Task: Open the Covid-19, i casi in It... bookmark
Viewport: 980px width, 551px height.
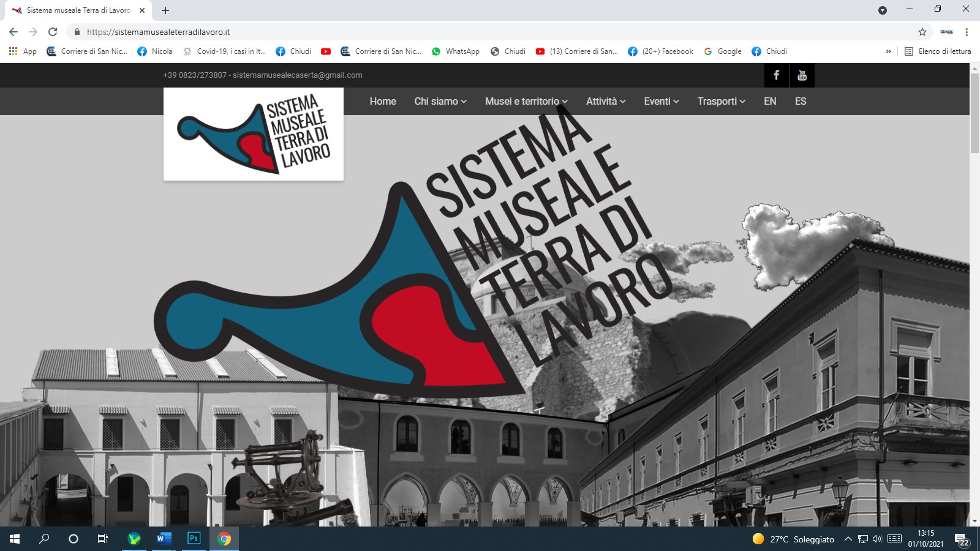Action: click(x=224, y=51)
